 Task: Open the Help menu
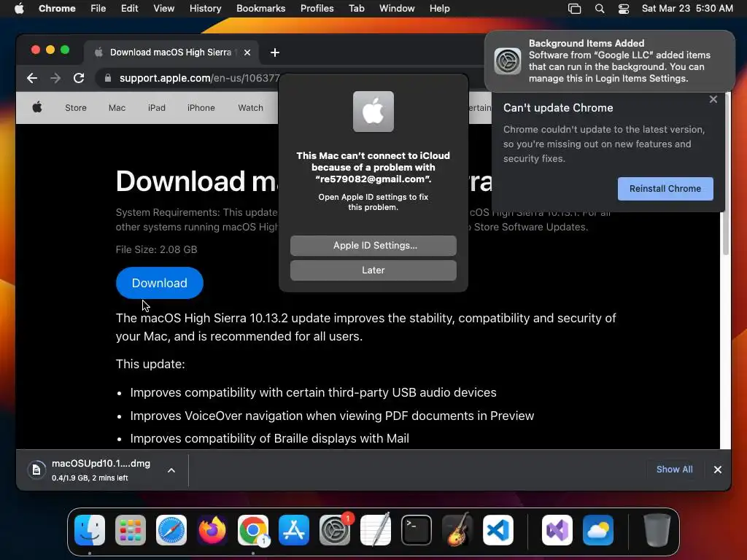(439, 9)
